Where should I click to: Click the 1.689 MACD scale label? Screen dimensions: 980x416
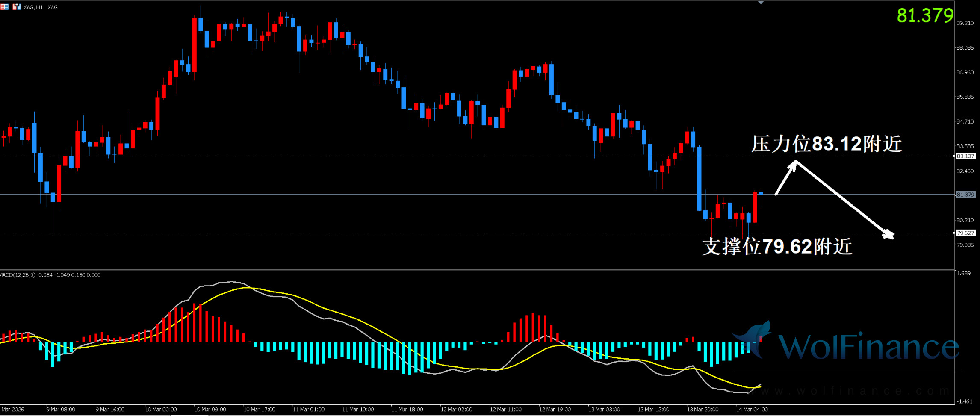(964, 273)
